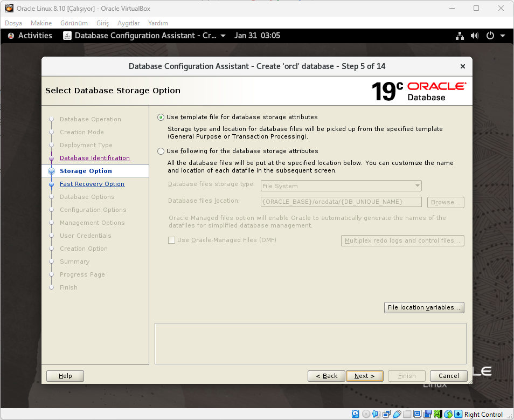Open the Görünüm menu
The image size is (514, 420).
74,23
